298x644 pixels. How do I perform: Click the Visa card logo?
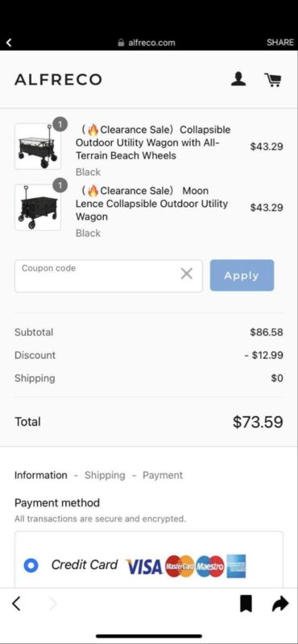click(144, 567)
